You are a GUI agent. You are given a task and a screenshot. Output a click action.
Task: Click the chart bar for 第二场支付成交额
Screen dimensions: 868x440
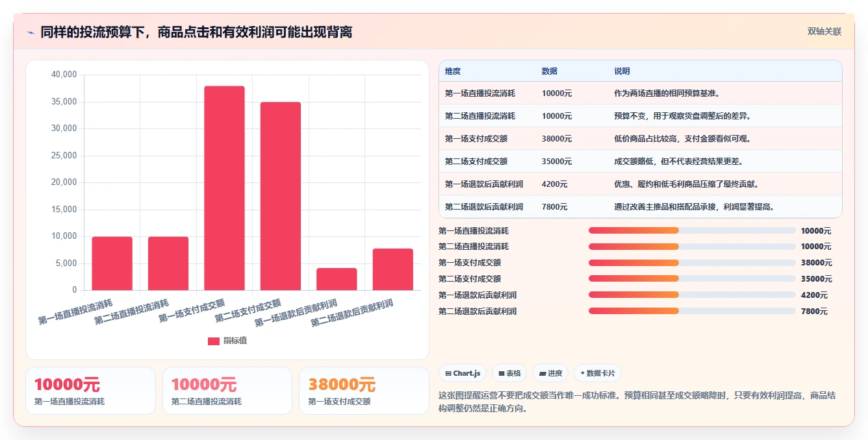coord(281,196)
